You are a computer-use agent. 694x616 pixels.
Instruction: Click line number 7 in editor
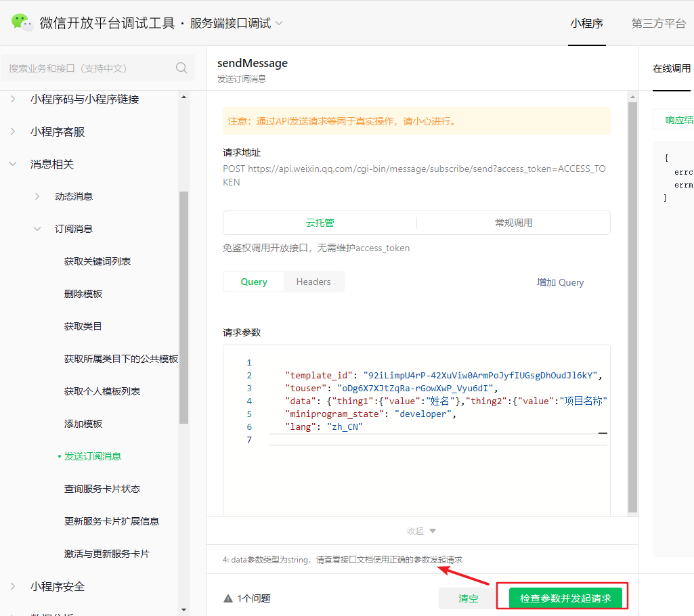pyautogui.click(x=249, y=439)
